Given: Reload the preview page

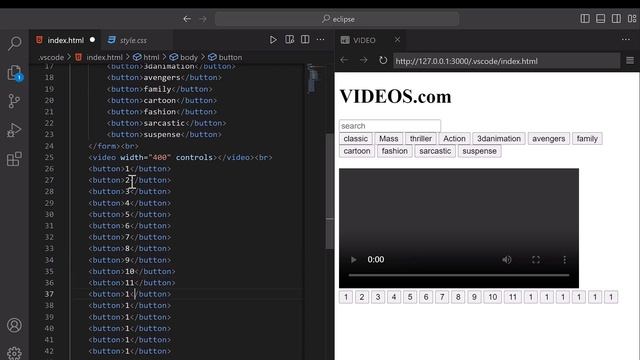Looking at the screenshot, I should [382, 60].
